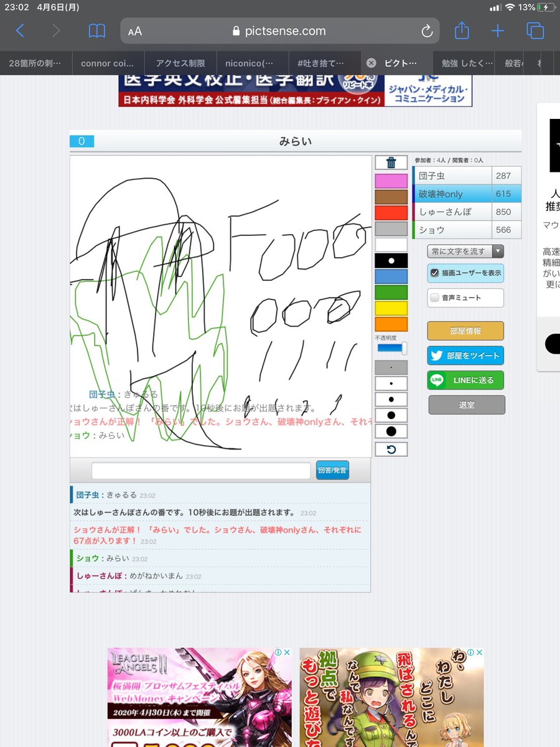
Task: Click the blue score box showing 0
Action: click(x=82, y=141)
